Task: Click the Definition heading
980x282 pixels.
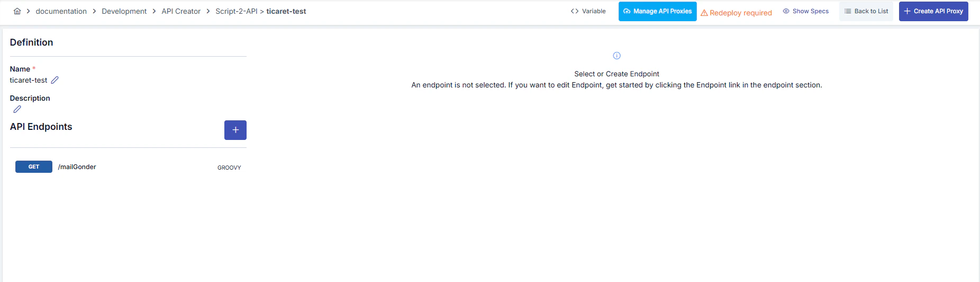Action: 32,42
